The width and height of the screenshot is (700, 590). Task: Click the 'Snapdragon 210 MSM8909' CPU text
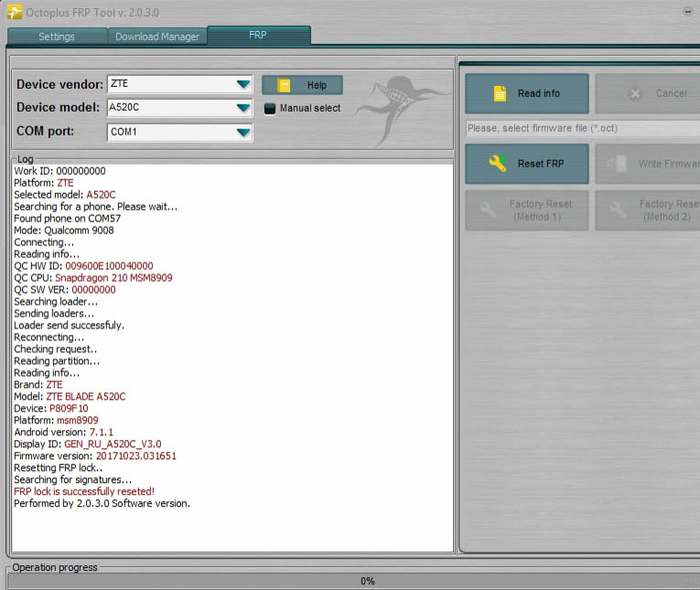113,277
